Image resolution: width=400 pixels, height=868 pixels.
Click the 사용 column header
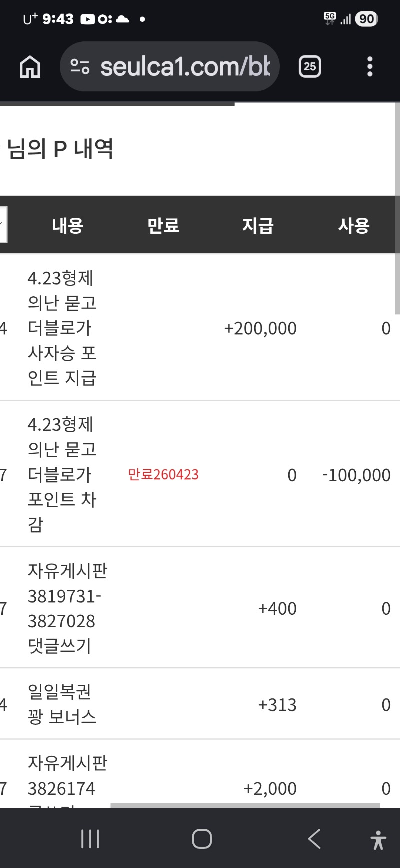354,225
